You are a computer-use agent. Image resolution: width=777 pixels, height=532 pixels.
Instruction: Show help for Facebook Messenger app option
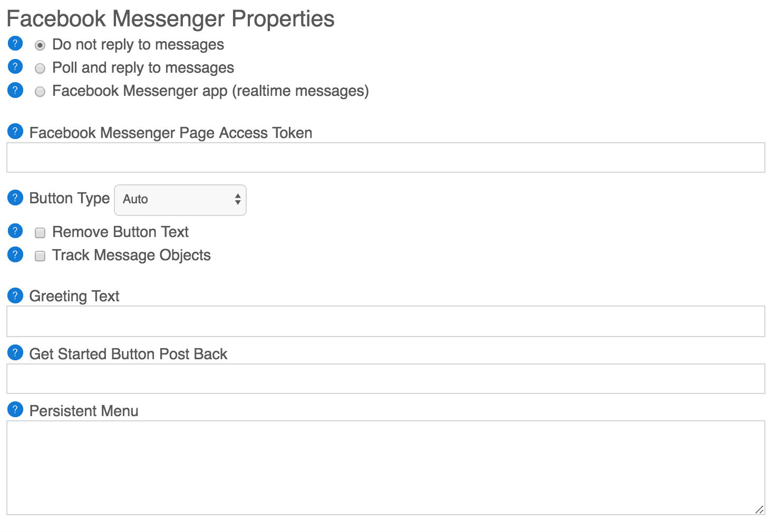(x=15, y=90)
